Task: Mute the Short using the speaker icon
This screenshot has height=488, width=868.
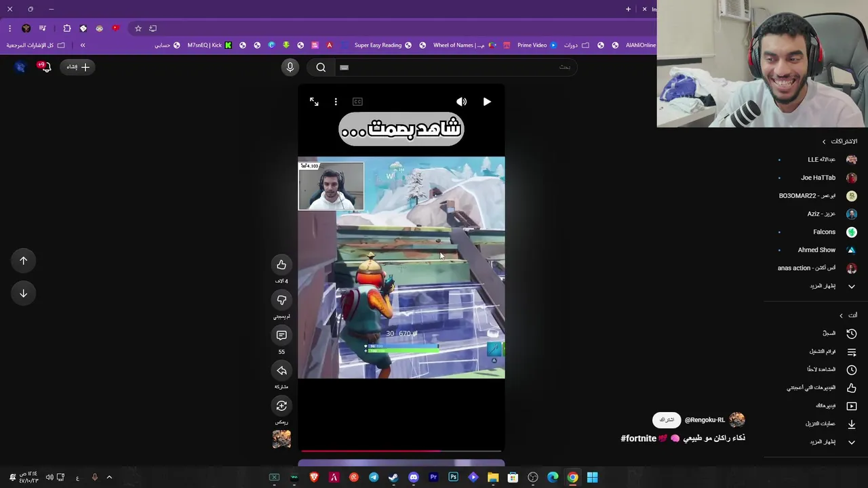Action: [x=461, y=102]
